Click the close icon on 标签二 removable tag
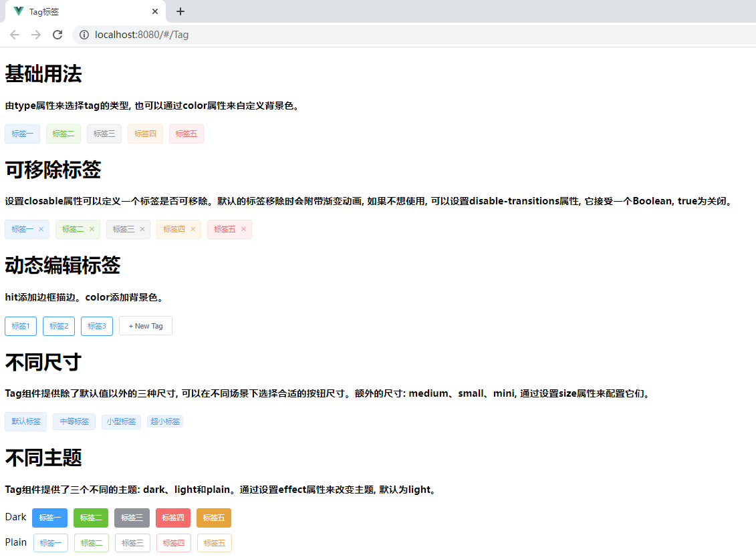Image resolution: width=756 pixels, height=559 pixels. (x=93, y=228)
